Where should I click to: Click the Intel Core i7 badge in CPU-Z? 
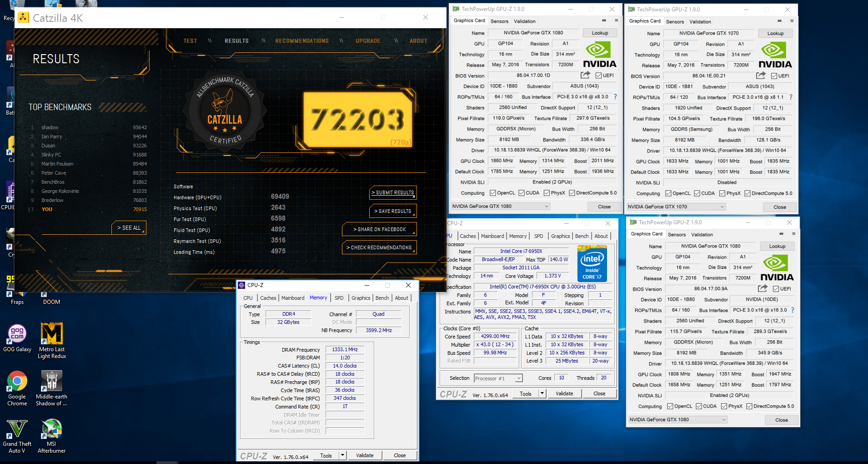[592, 263]
